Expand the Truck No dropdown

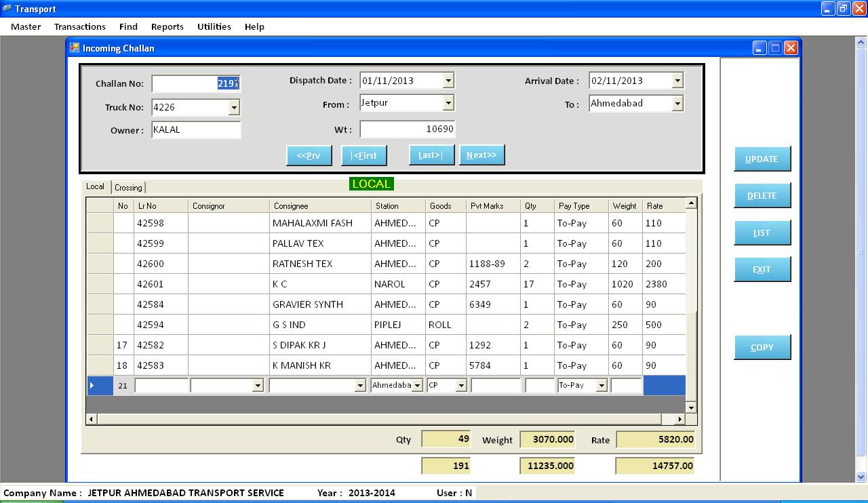click(234, 107)
